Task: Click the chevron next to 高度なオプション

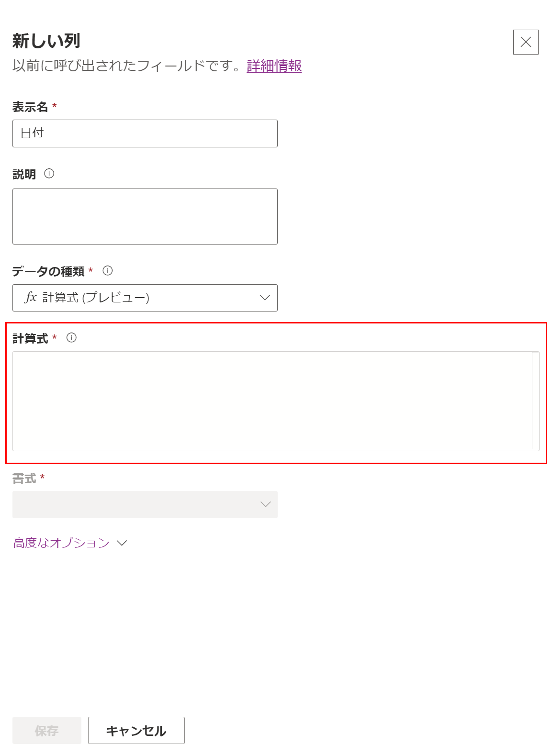Action: (122, 543)
